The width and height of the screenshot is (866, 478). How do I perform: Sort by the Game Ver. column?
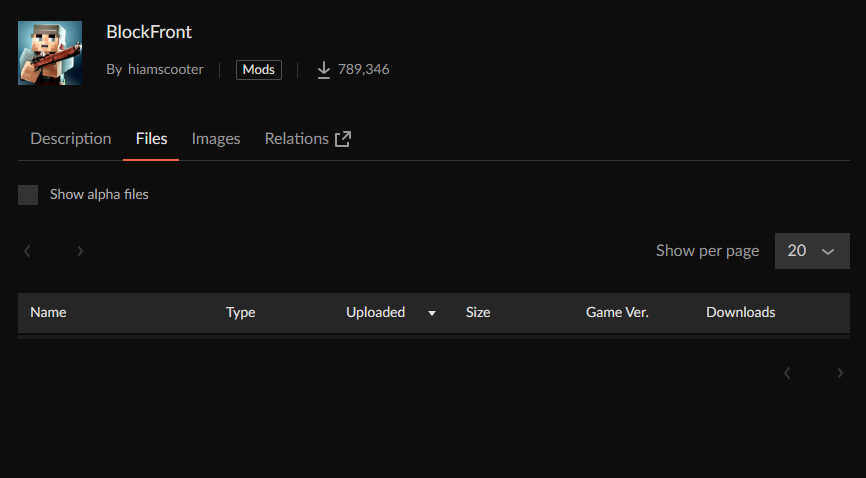pyautogui.click(x=617, y=312)
